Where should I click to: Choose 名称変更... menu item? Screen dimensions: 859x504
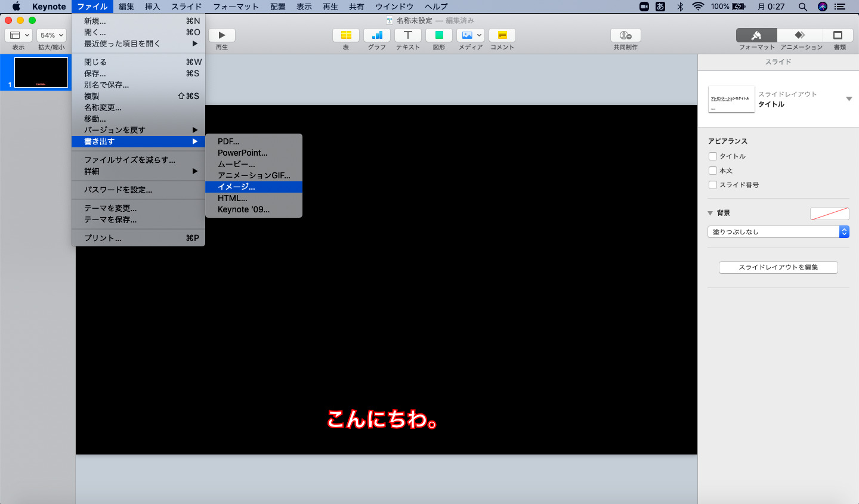138,107
